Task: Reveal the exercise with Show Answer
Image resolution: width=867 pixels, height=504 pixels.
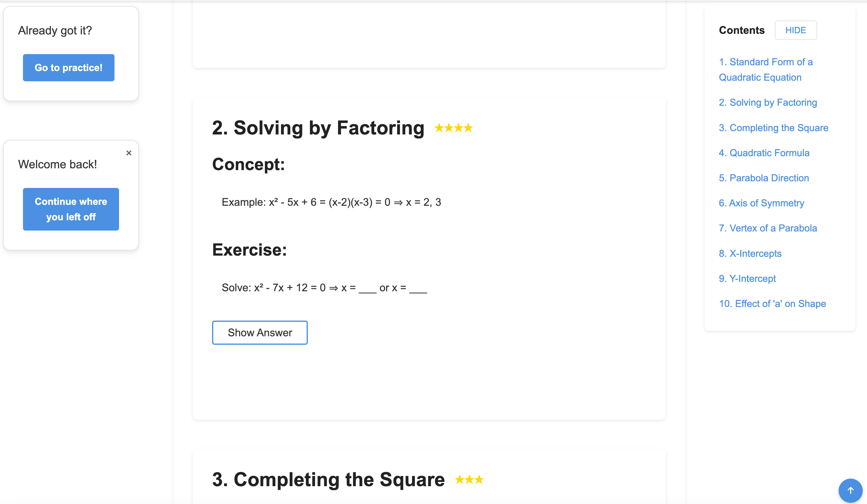Action: coord(260,333)
